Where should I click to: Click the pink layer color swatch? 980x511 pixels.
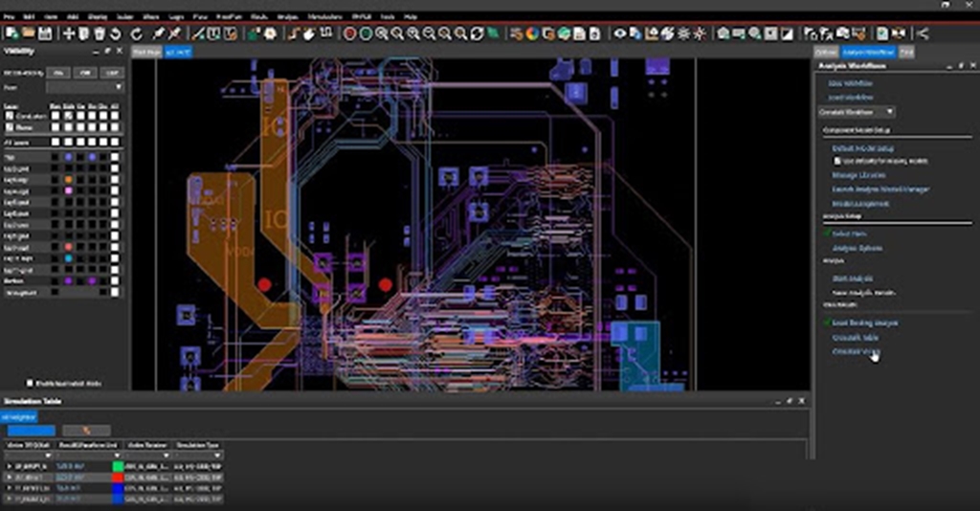[68, 190]
